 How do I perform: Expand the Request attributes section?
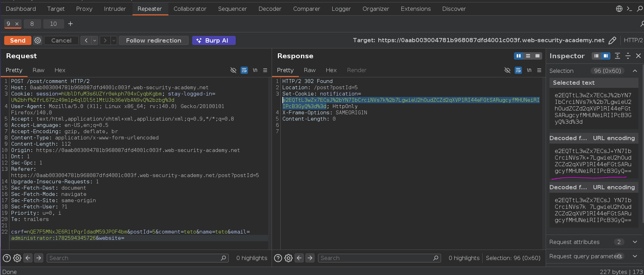[x=635, y=242]
